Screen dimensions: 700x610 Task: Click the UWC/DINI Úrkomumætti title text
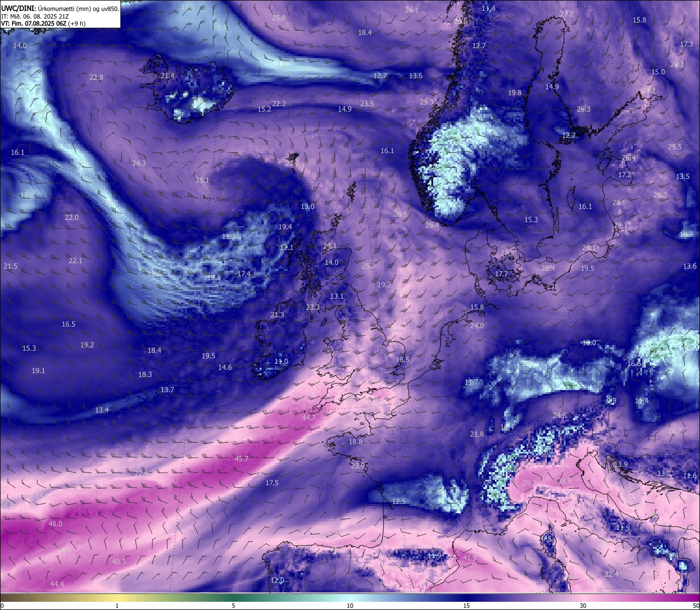point(60,9)
